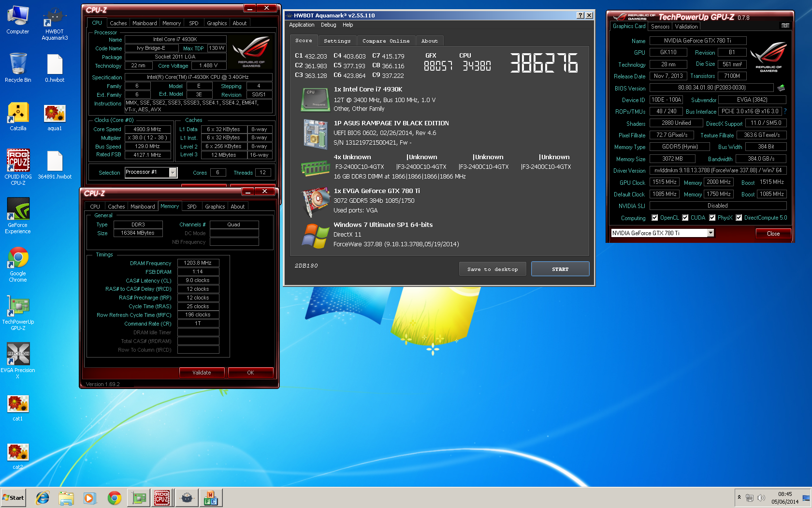Screen dimensions: 812x508
Task: Click the Bus Interface question mark in GPU-Z
Action: (785, 111)
